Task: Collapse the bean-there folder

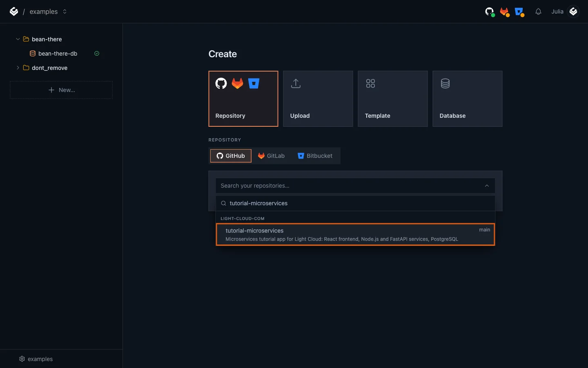Action: 18,39
